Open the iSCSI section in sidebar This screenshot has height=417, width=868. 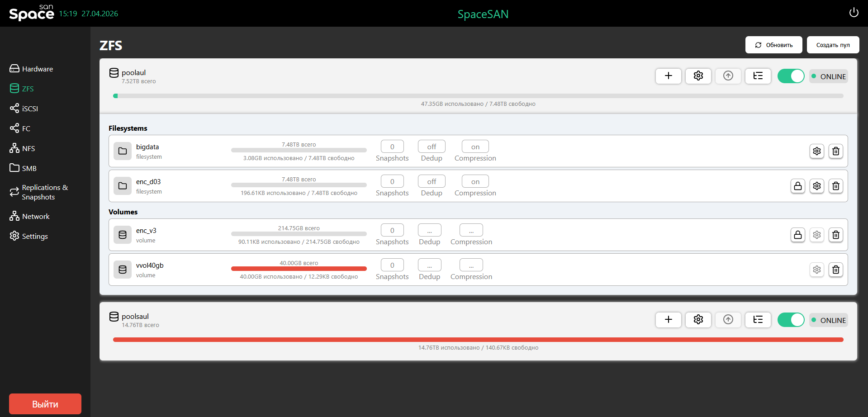30,109
